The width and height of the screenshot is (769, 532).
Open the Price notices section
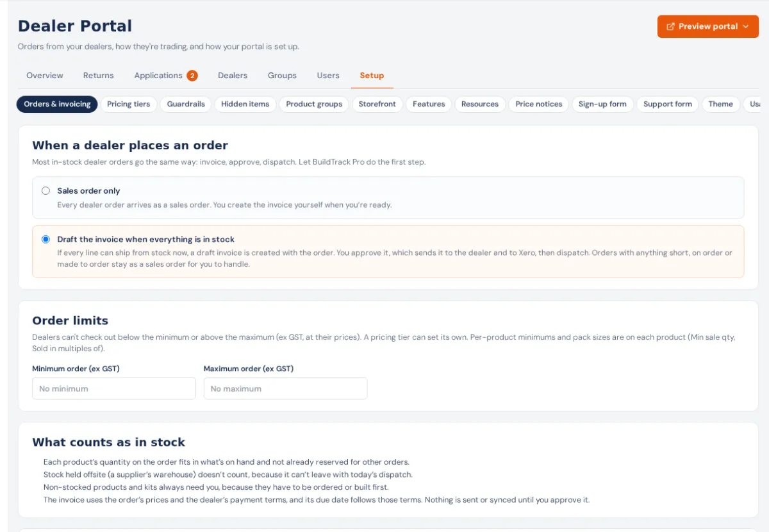tap(539, 104)
